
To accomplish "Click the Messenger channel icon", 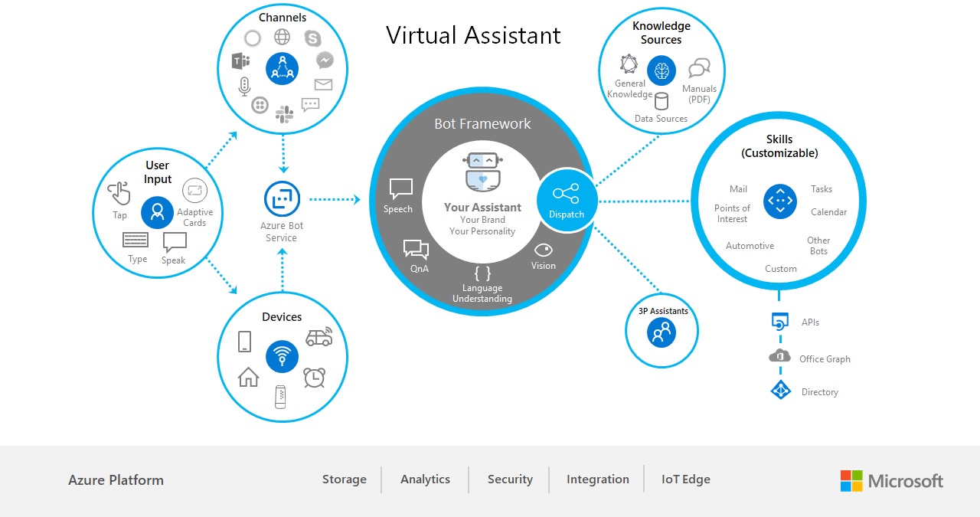I will [325, 60].
